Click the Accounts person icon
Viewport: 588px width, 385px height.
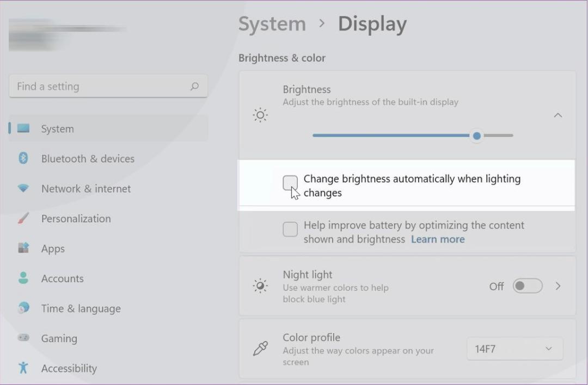[x=23, y=278]
